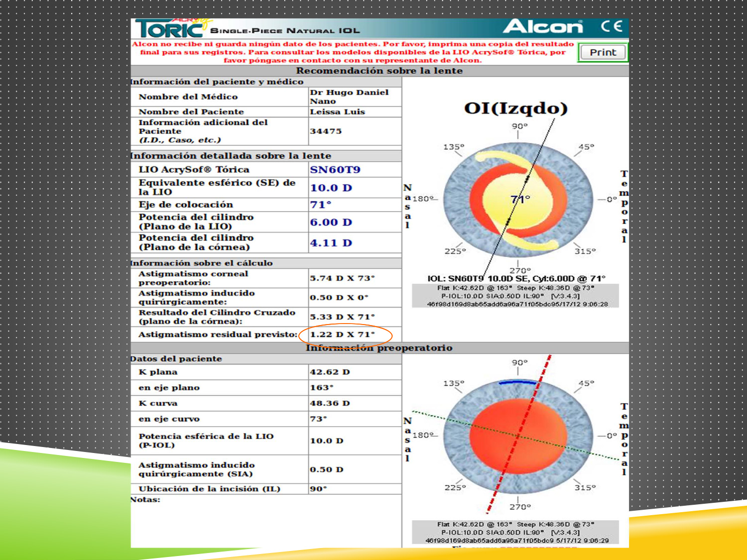Click the Print button

603,52
